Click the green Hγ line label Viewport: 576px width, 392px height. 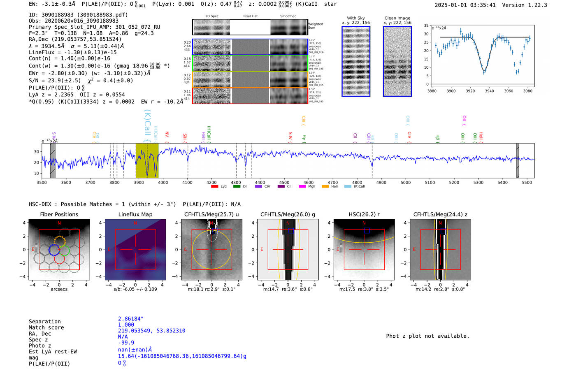point(304,138)
